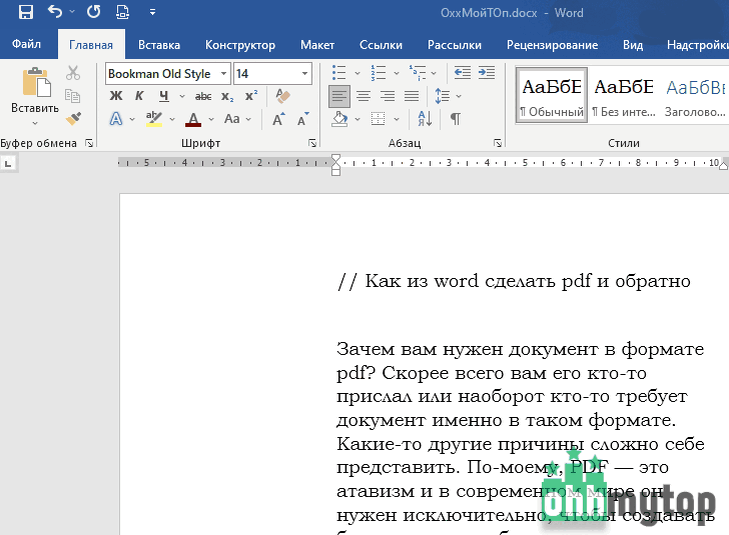The width and height of the screenshot is (729, 535).
Task: Apply text effects with the outlined A
Action: [x=116, y=119]
